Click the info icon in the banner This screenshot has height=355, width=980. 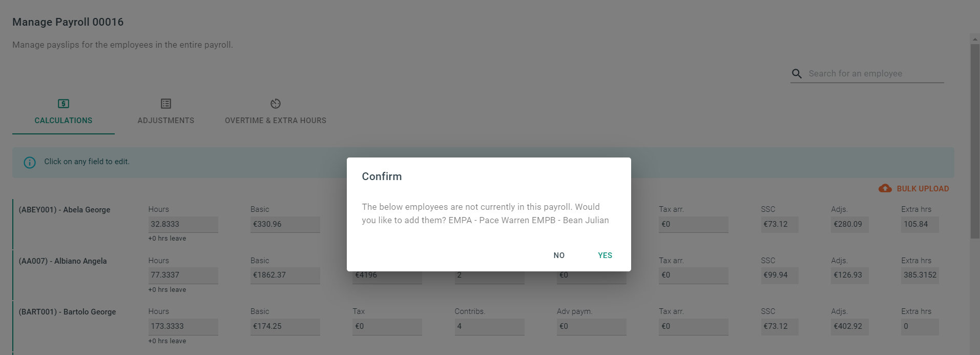(30, 163)
